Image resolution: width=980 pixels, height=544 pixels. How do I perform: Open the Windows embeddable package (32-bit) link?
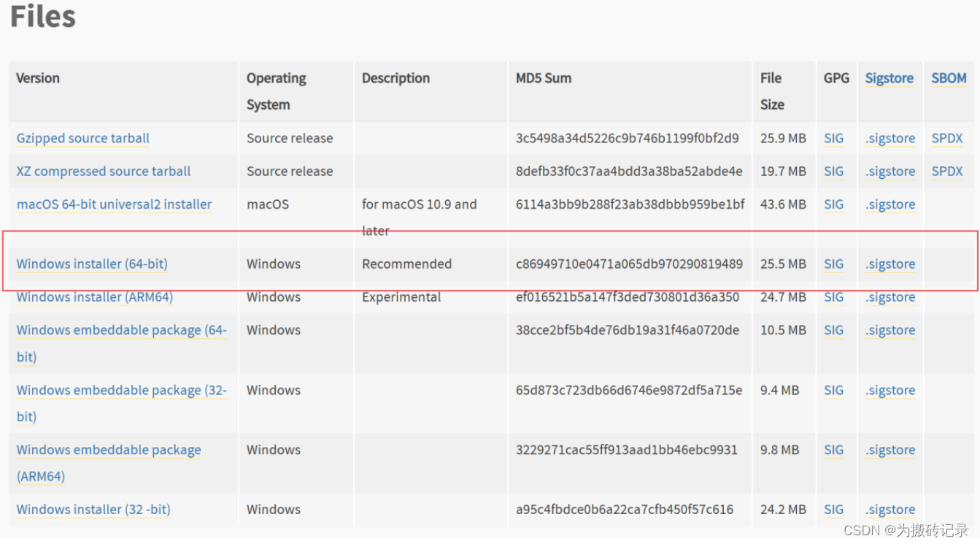tap(121, 391)
